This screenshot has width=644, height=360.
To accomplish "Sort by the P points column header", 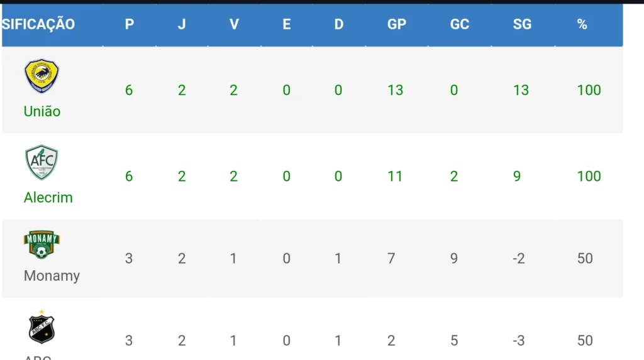I will (130, 25).
